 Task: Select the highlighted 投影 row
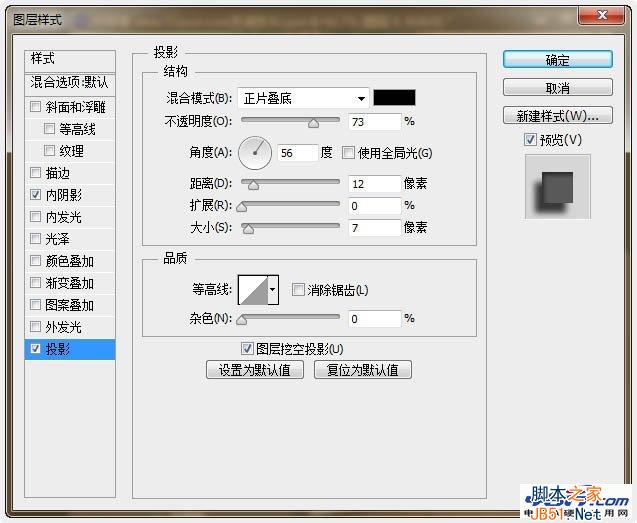click(x=70, y=349)
